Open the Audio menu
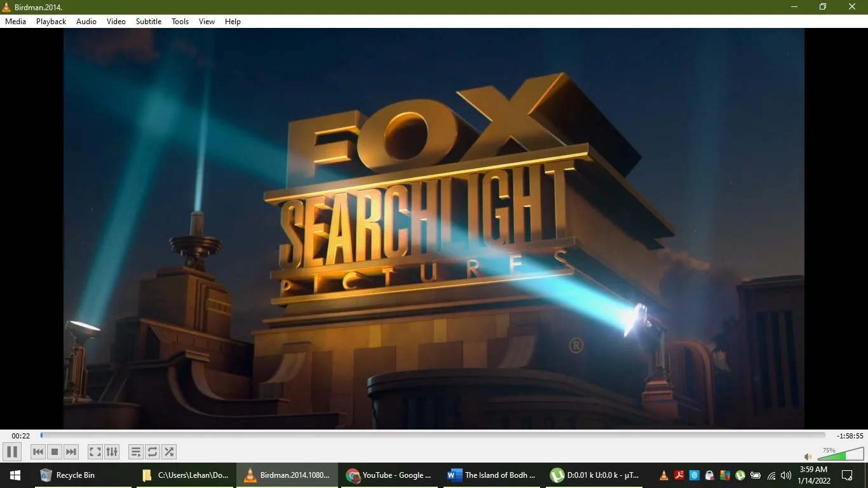This screenshot has width=868, height=488. [x=86, y=22]
